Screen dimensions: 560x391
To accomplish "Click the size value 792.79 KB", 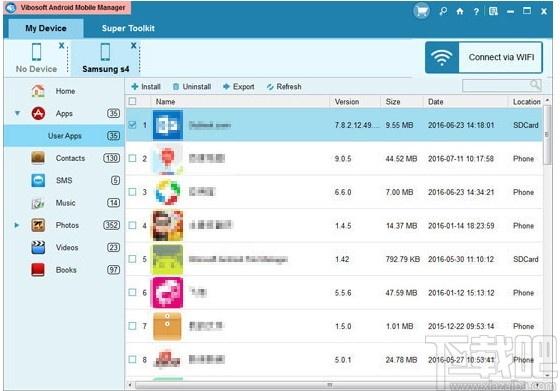I will (402, 259).
